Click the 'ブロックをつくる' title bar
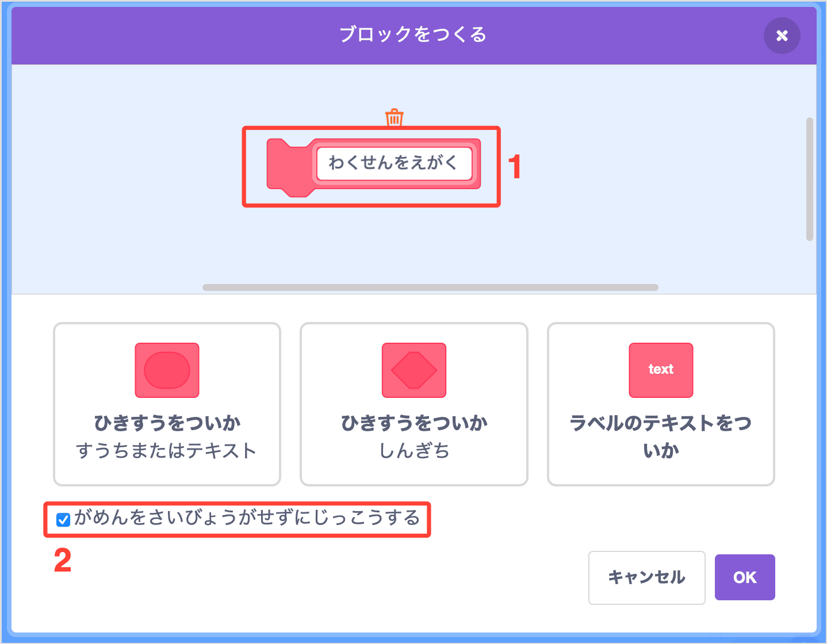The height and width of the screenshot is (644, 827). [413, 34]
